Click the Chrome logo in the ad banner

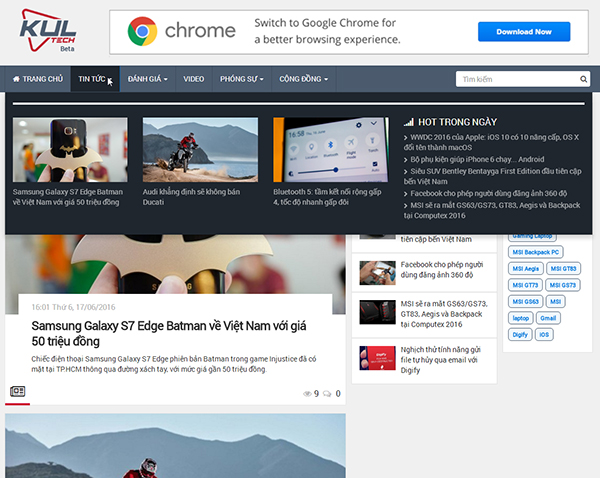(x=142, y=31)
